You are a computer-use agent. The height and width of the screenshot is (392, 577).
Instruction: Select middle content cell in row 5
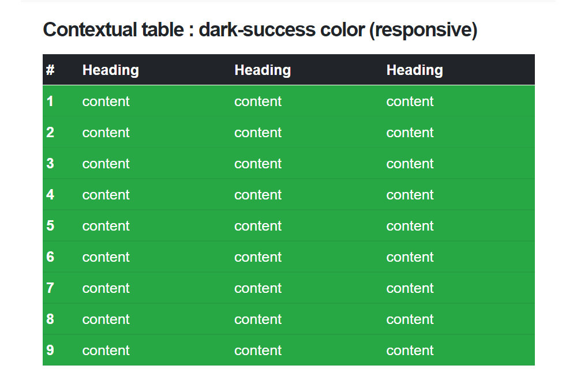click(306, 226)
